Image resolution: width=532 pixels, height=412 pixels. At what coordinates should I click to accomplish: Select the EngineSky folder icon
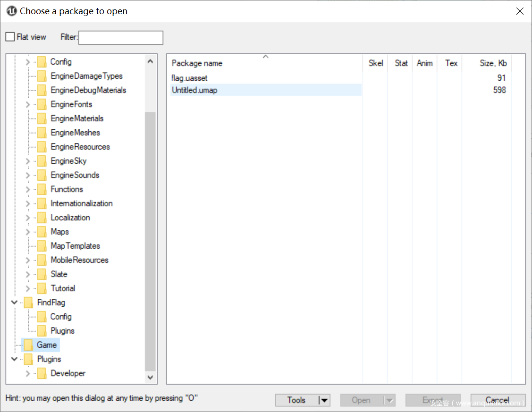pyautogui.click(x=42, y=161)
